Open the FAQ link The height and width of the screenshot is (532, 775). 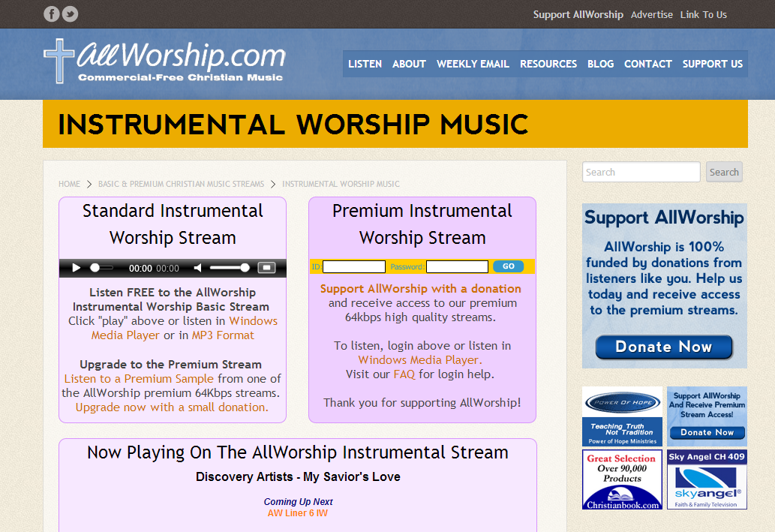[404, 374]
